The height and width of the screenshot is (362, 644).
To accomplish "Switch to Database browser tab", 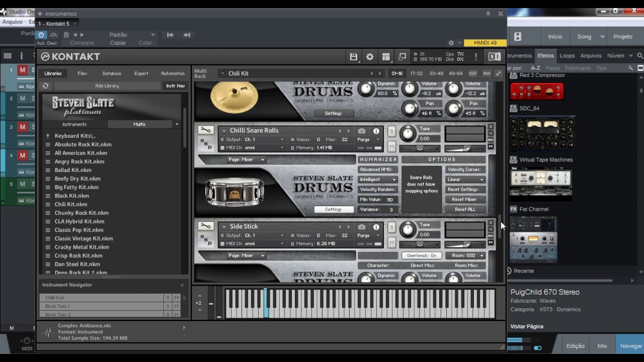I will coord(112,73).
